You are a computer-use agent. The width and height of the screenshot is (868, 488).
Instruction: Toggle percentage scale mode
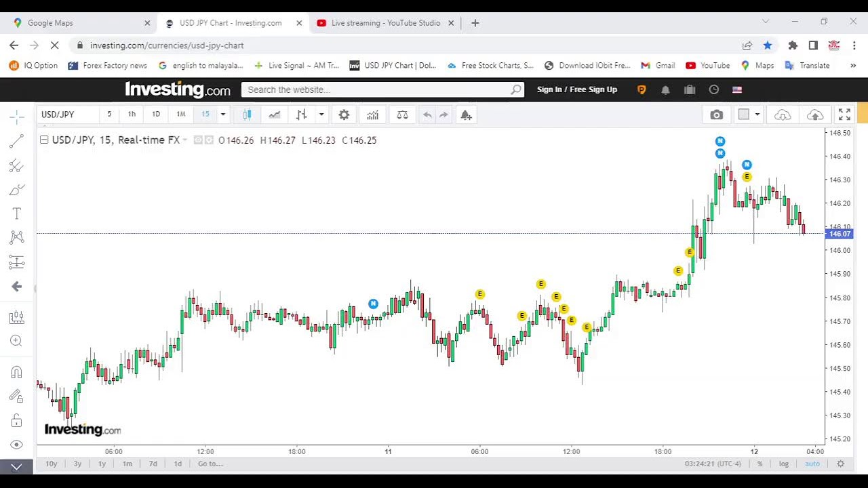760,464
